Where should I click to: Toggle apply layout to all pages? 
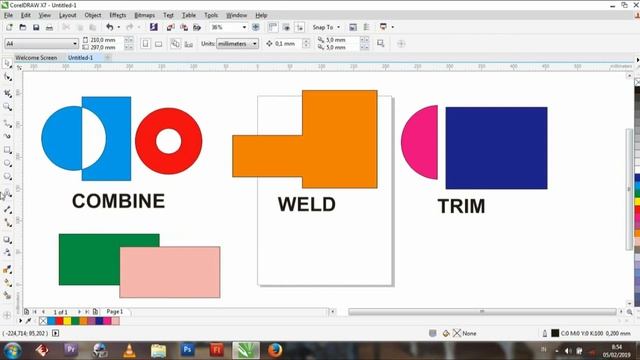(x=175, y=43)
